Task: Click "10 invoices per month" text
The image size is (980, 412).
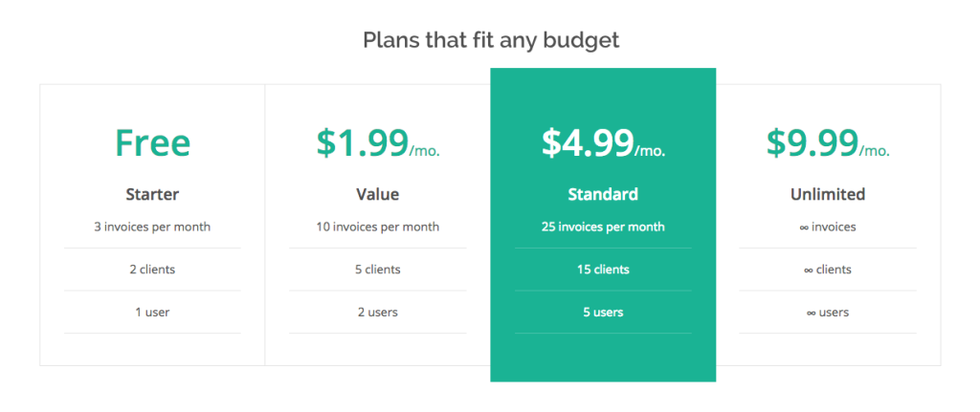Action: point(377,227)
